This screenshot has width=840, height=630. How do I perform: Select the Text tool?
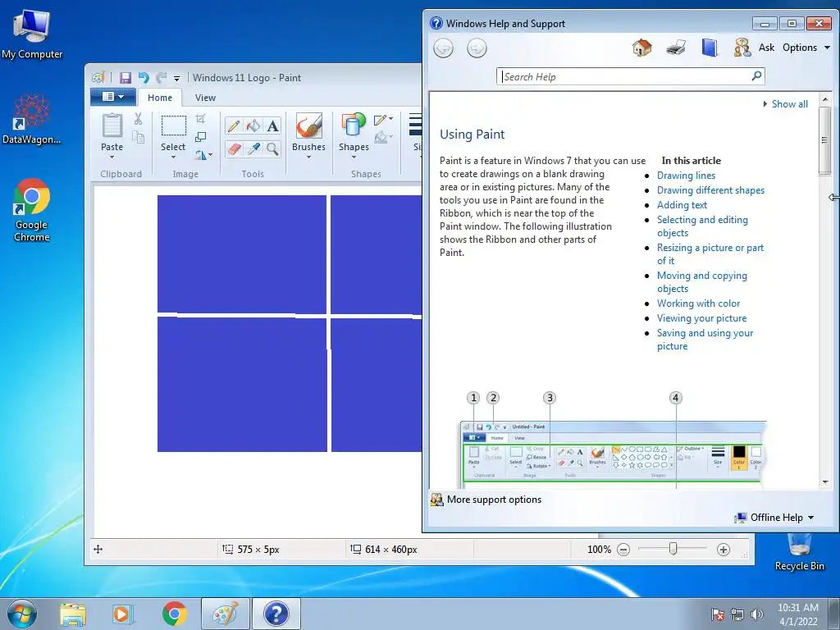(x=272, y=126)
